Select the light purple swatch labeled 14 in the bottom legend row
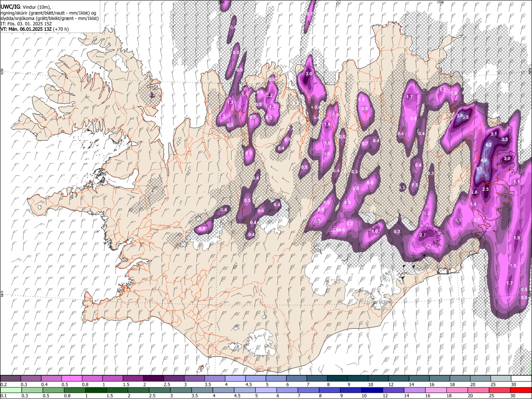The height and width of the screenshot is (399, 532). [x=415, y=390]
